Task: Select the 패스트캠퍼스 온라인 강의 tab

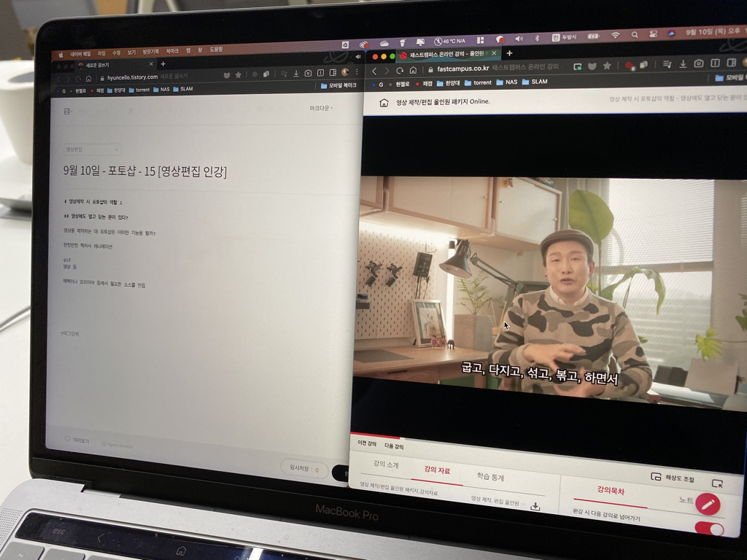Action: 448,54
